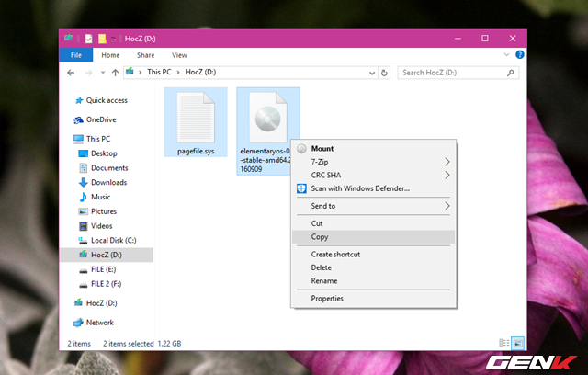This screenshot has height=375, width=588.
Task: Click the blue Help icon
Action: [520, 55]
